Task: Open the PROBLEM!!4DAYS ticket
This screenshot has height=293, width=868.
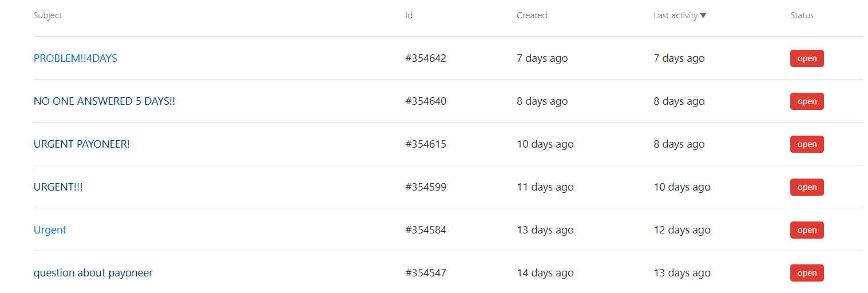Action: 76,58
